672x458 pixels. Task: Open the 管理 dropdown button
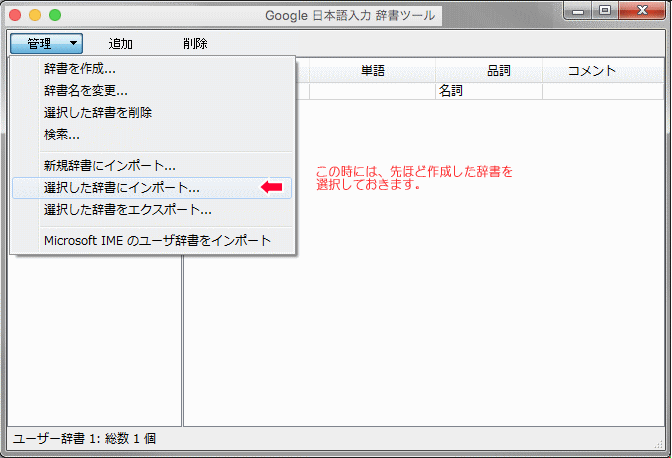[x=46, y=43]
